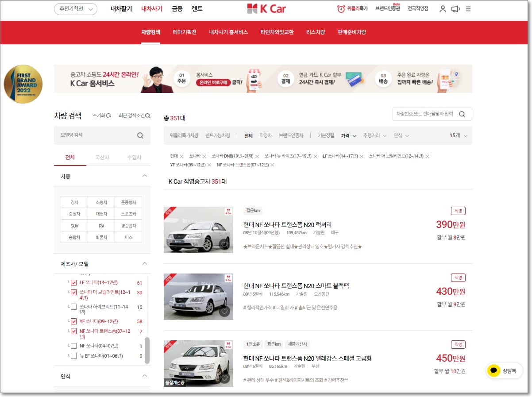Click the reset 초기화 refresh icon

109,116
